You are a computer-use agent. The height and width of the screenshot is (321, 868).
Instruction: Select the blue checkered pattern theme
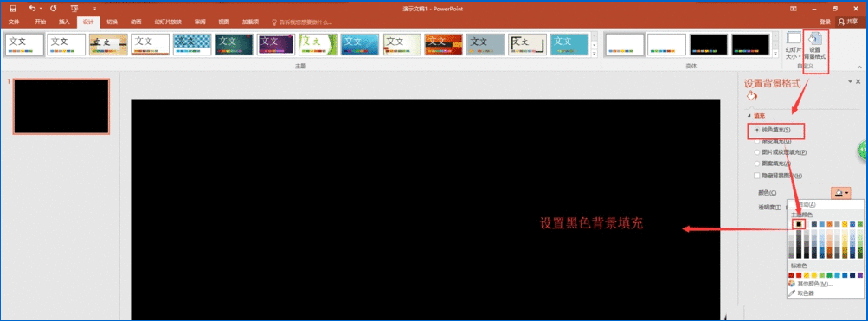point(192,44)
